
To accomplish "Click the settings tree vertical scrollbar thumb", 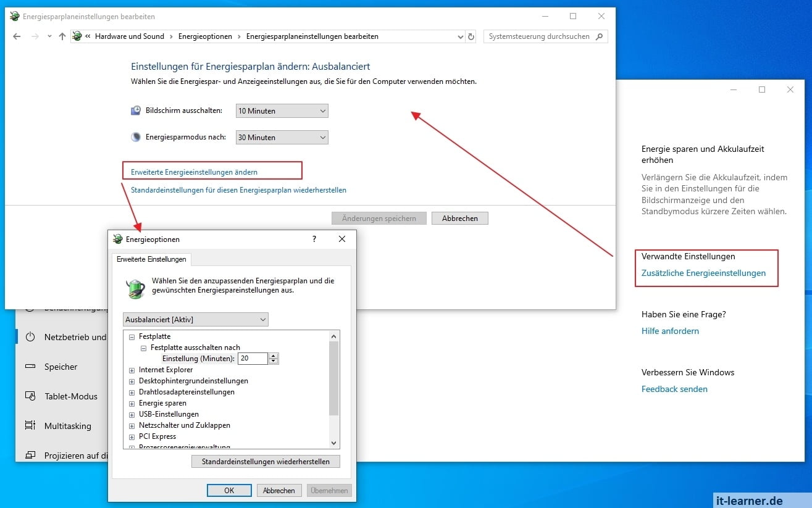I will [334, 378].
